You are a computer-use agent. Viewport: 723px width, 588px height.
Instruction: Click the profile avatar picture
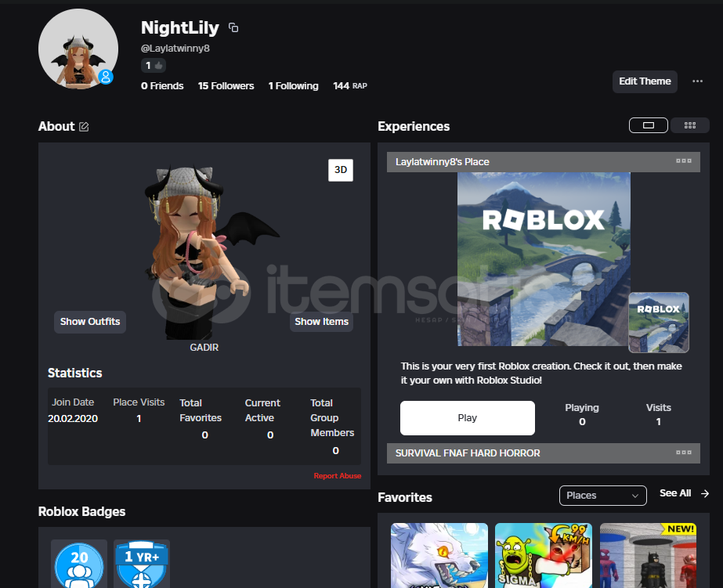[78, 49]
